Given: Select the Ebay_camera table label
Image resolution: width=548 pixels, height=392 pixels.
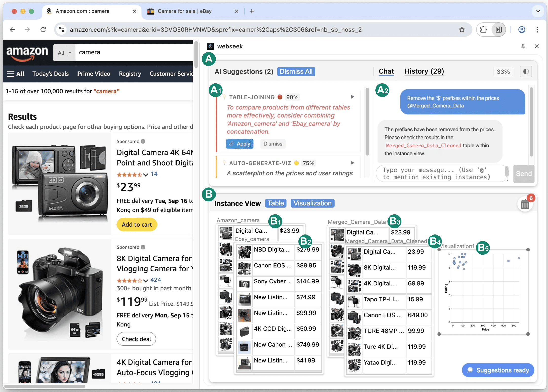Looking at the screenshot, I should pyautogui.click(x=252, y=239).
